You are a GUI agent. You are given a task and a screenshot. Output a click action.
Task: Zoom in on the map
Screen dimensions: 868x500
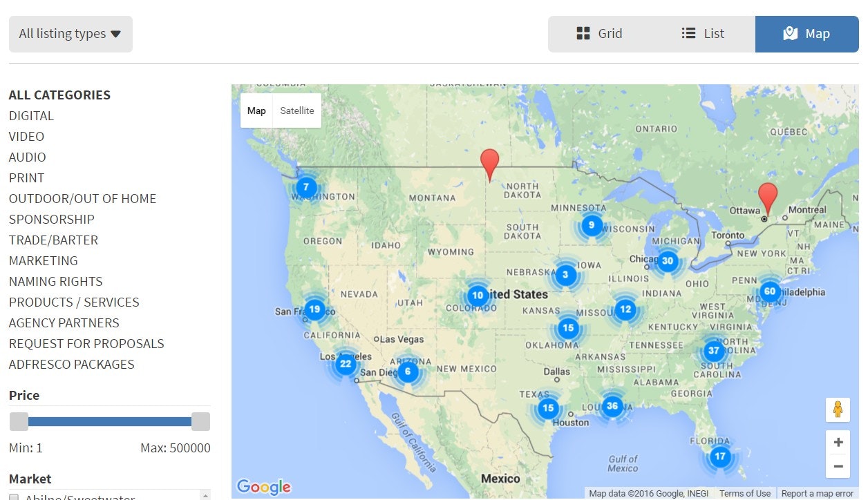[838, 442]
